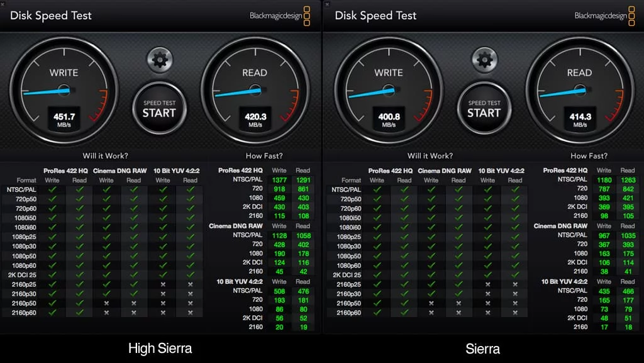Click the READ gauge in High Sierra window
The height and width of the screenshot is (363, 644).
pos(255,91)
